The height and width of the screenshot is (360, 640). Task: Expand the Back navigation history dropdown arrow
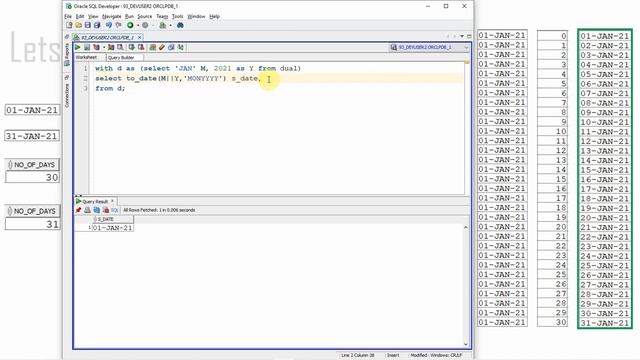[138, 25]
